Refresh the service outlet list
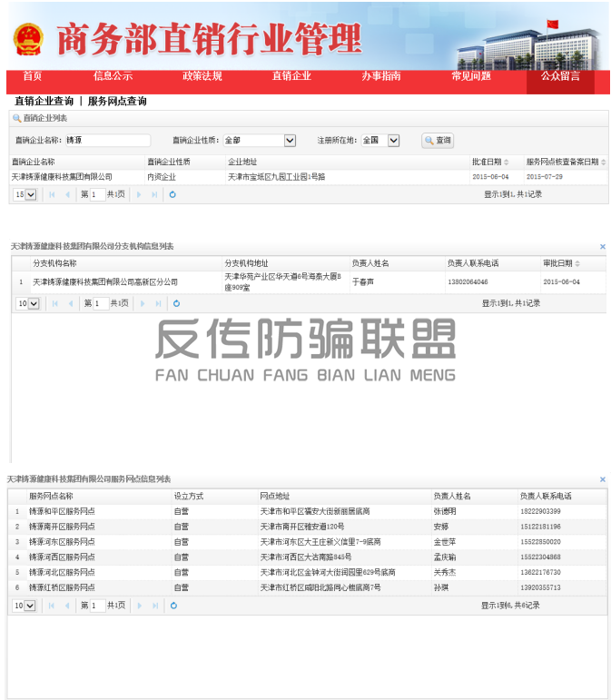611x700 pixels. tap(172, 605)
